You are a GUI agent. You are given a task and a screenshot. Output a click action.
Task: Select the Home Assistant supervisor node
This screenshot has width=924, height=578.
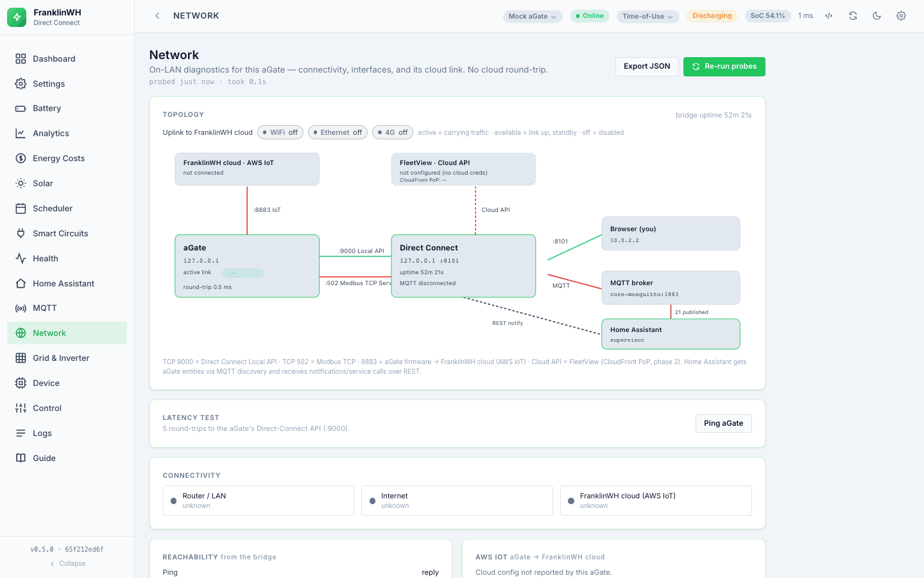point(671,334)
